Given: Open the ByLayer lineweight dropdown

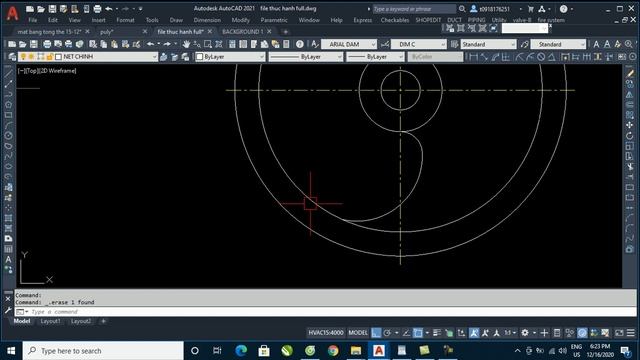Looking at the screenshot, I should pyautogui.click(x=400, y=57).
